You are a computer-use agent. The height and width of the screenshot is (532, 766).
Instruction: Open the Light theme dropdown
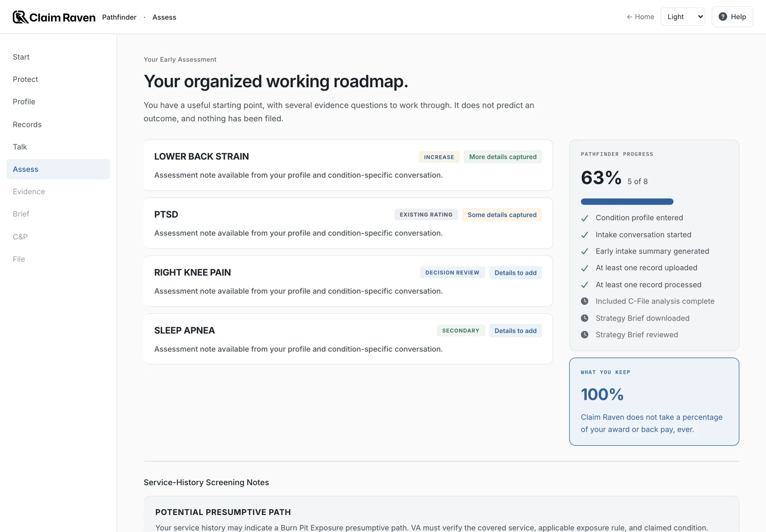683,17
